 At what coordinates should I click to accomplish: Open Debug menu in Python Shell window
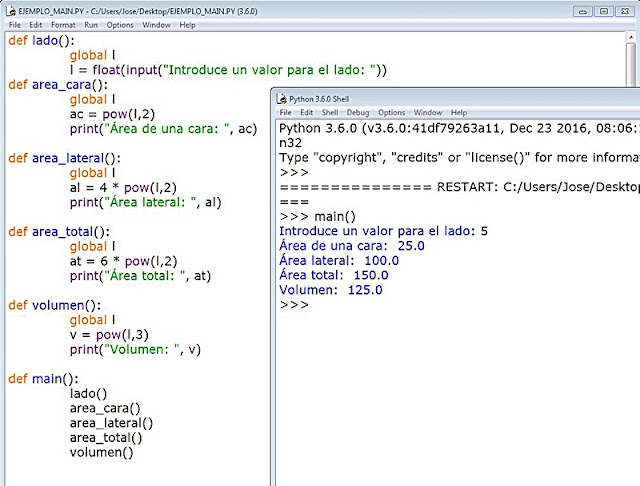coord(358,112)
